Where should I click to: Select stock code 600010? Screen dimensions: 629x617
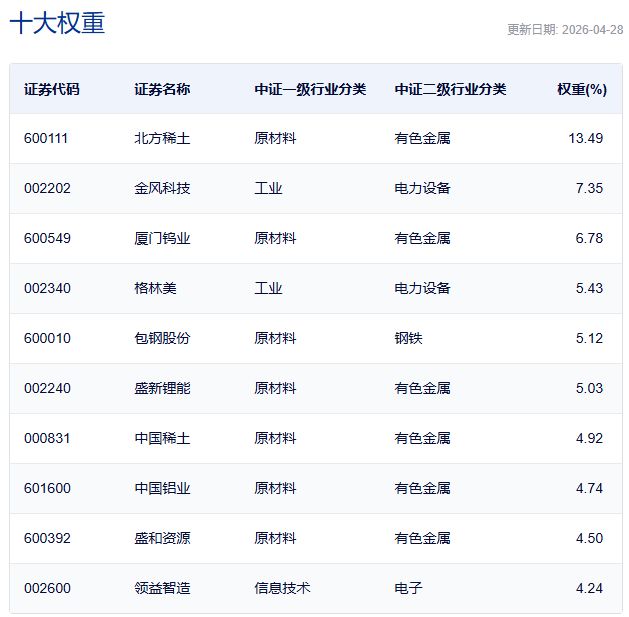point(47,338)
